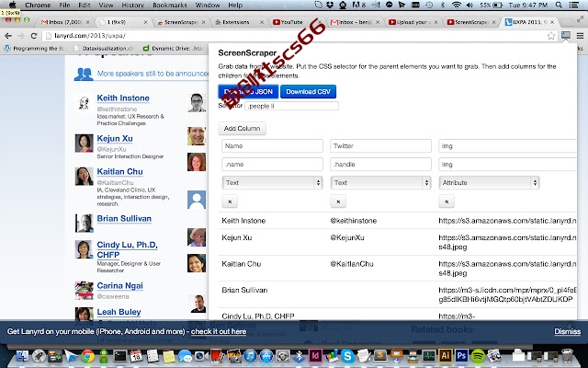Open the App Store from the Dock
588x368 pixels.
[x=266, y=355]
